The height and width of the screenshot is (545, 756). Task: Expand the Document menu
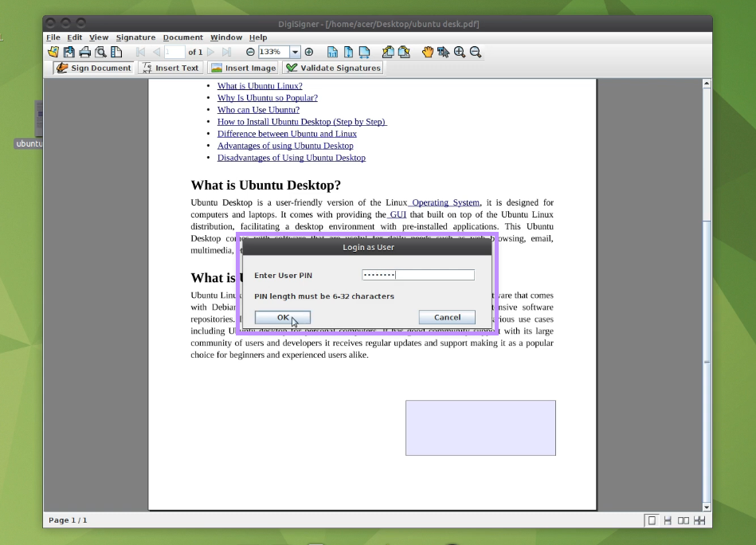point(182,37)
